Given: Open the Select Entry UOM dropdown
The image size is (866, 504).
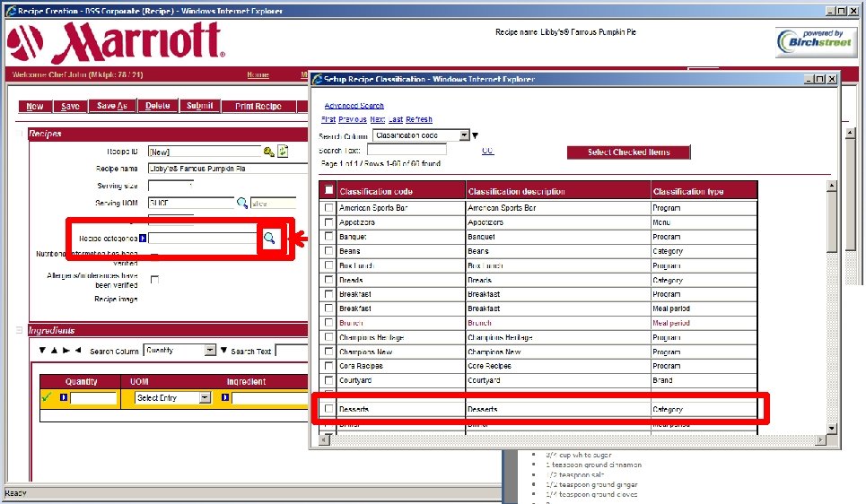Looking at the screenshot, I should (x=205, y=397).
